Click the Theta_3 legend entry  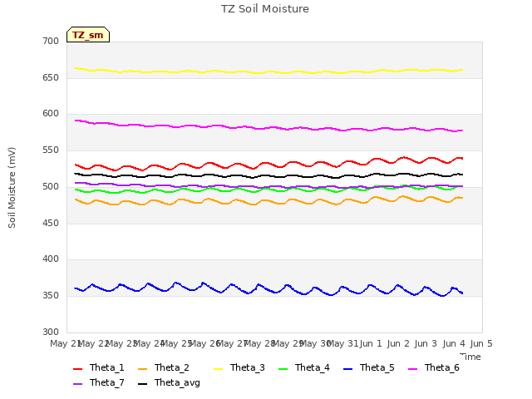(x=239, y=367)
